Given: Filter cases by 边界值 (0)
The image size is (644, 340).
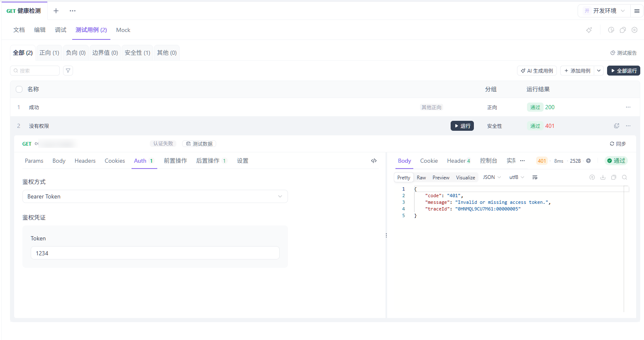Looking at the screenshot, I should (x=105, y=53).
